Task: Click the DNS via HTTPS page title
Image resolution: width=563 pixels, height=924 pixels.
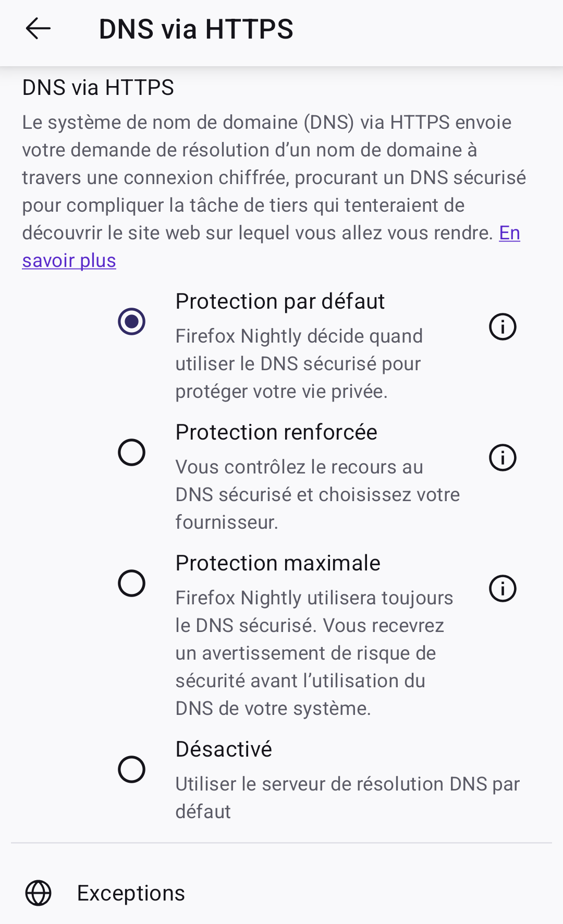Action: click(197, 29)
